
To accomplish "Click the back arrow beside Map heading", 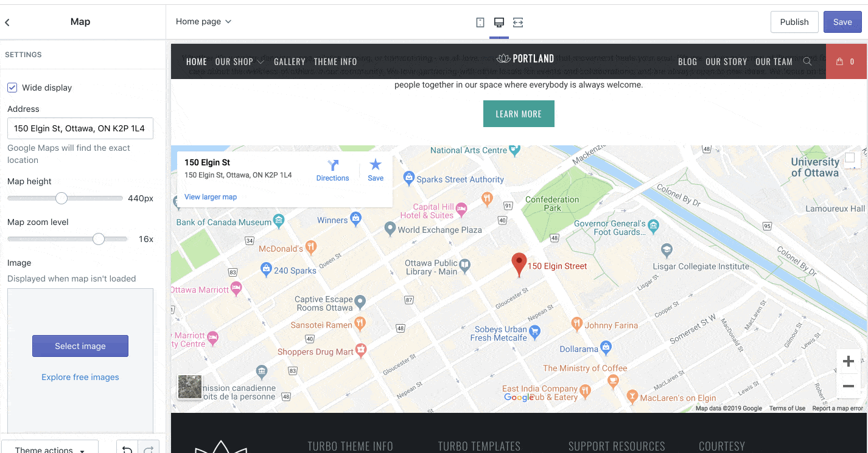I will pyautogui.click(x=7, y=22).
